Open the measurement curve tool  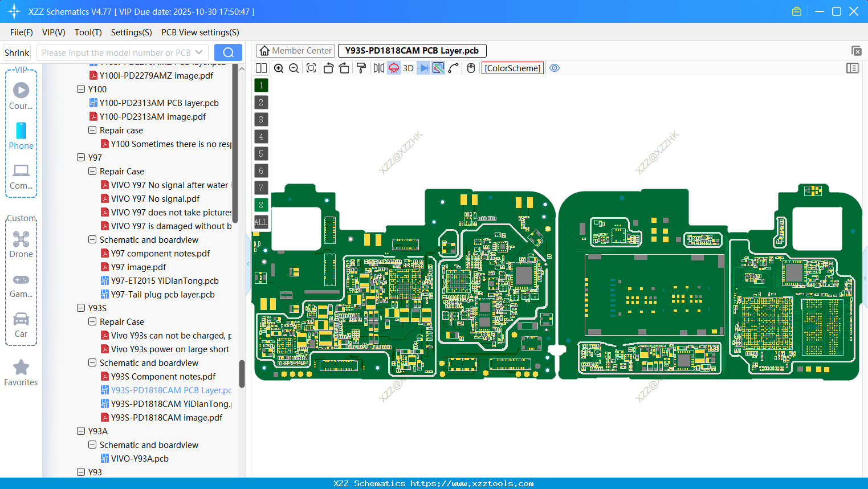pos(453,68)
